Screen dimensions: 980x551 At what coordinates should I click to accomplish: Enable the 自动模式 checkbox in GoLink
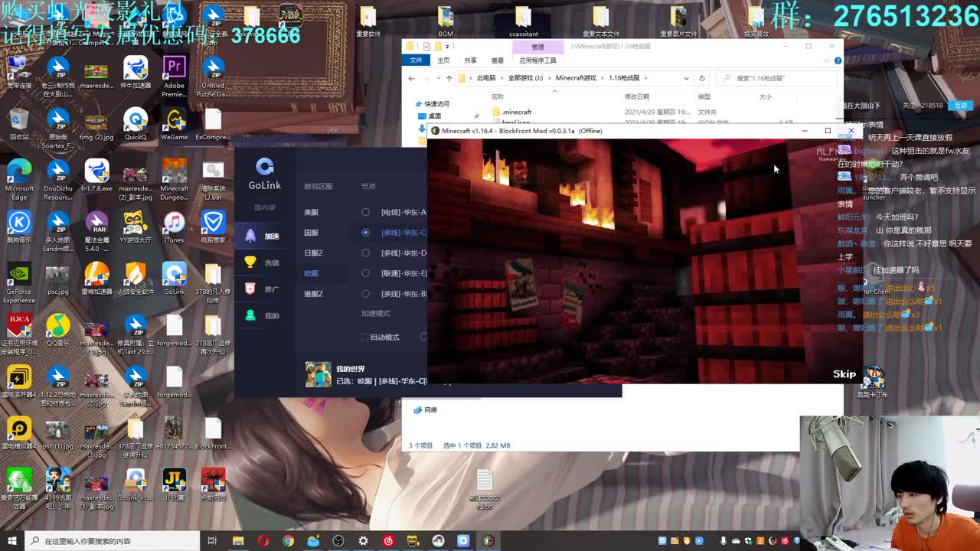coord(364,337)
